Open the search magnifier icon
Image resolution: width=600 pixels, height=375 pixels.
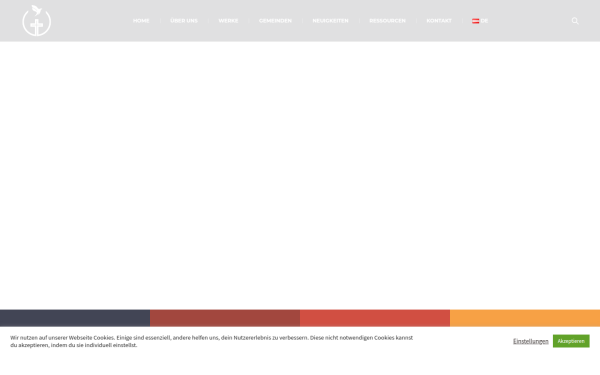point(575,21)
